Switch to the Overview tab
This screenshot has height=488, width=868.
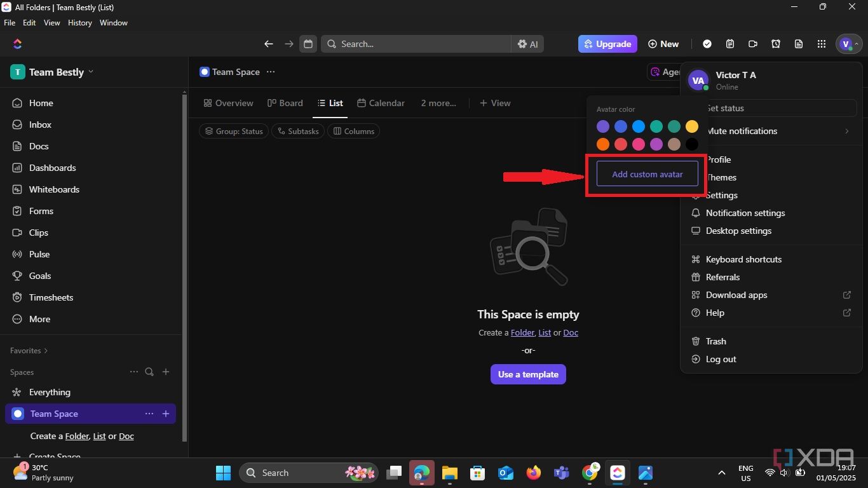[x=228, y=103]
